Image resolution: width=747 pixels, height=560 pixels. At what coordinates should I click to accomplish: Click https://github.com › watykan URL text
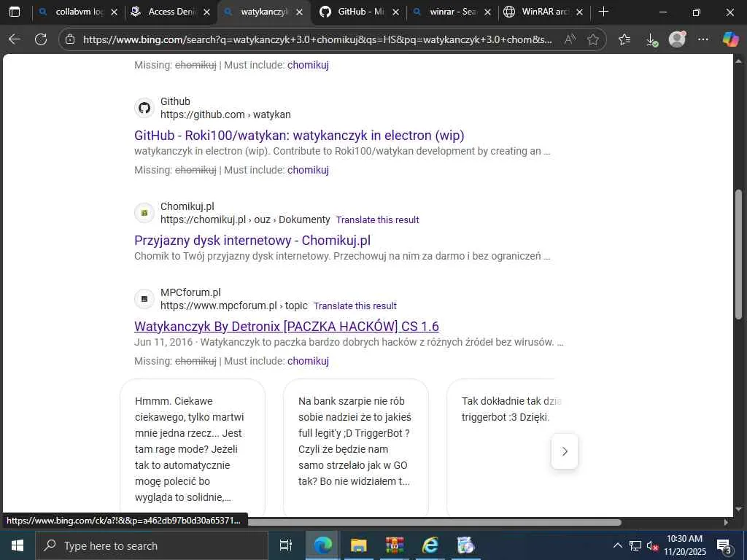point(225,114)
